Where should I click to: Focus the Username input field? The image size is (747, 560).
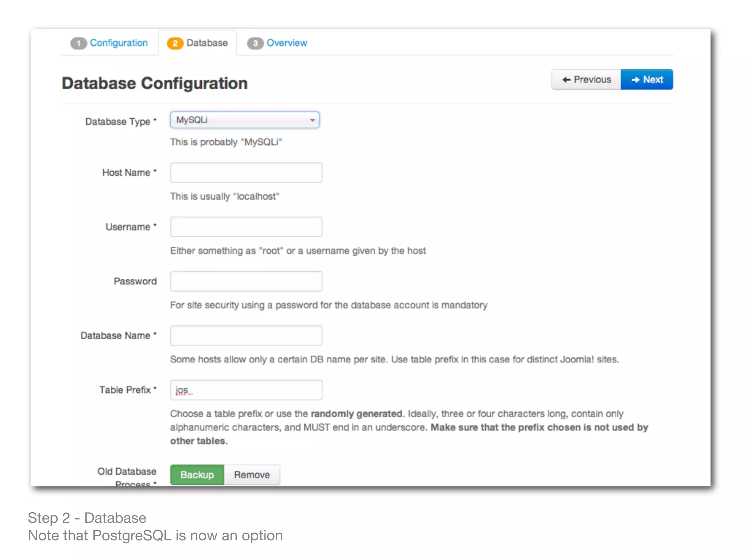[246, 227]
